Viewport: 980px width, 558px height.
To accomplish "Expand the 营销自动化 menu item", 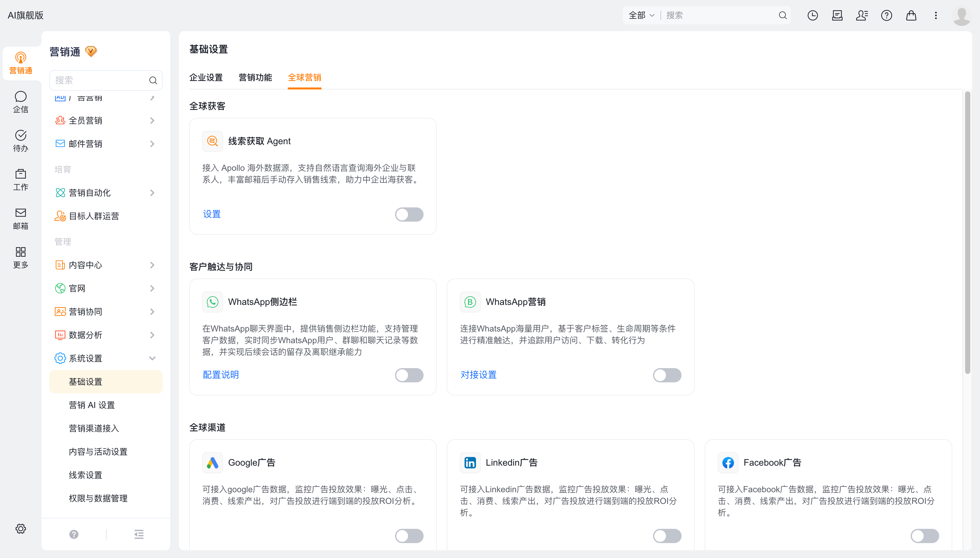I will [106, 193].
